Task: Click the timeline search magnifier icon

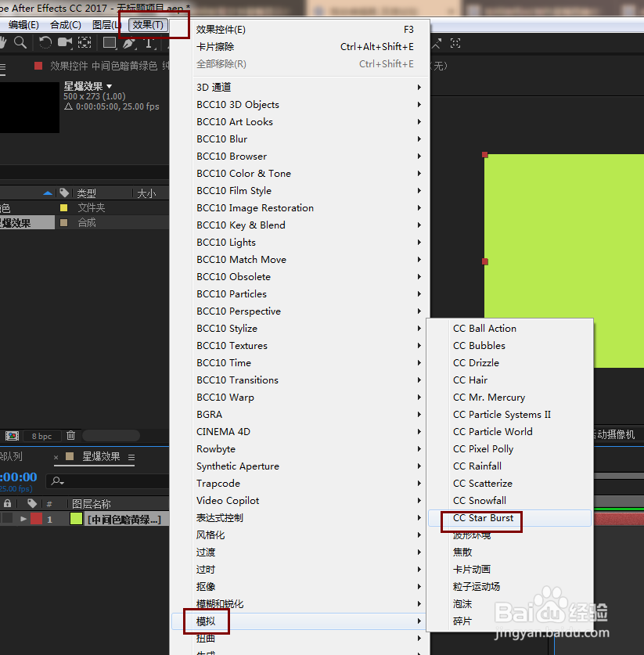Action: (x=57, y=481)
